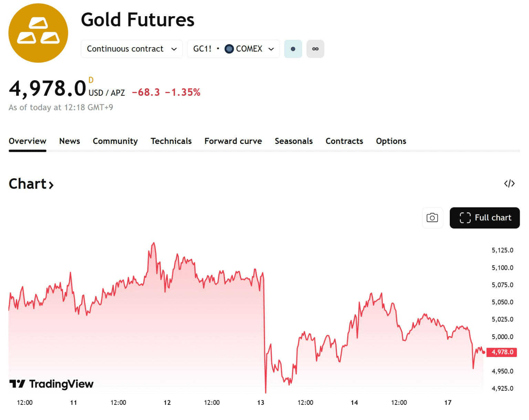529x420 pixels.
Task: Click the COMEX exchange globe icon
Action: pos(229,49)
